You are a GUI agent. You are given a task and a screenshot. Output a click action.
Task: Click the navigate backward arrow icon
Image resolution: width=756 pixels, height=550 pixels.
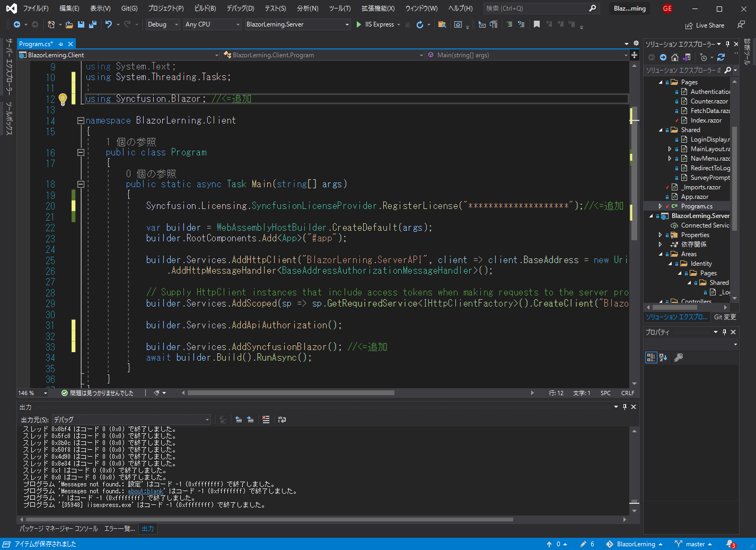click(x=17, y=24)
